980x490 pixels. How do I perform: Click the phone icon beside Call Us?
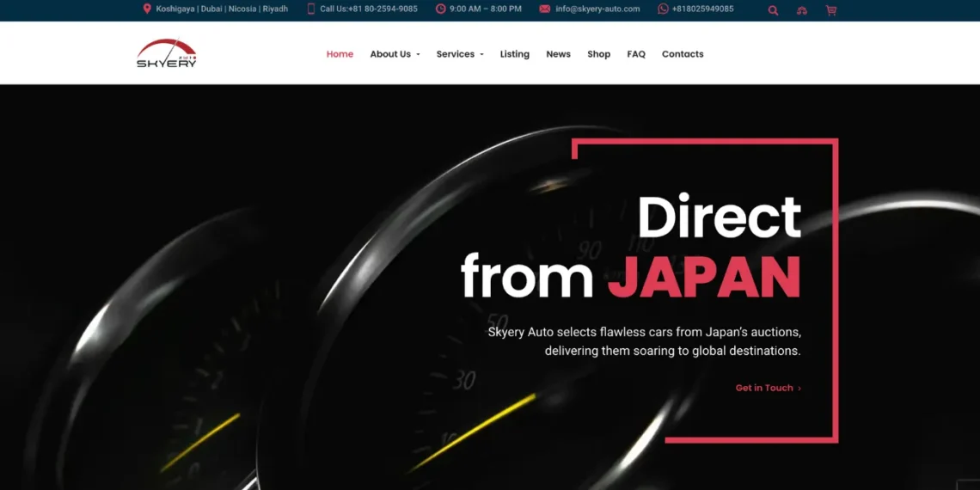click(311, 9)
